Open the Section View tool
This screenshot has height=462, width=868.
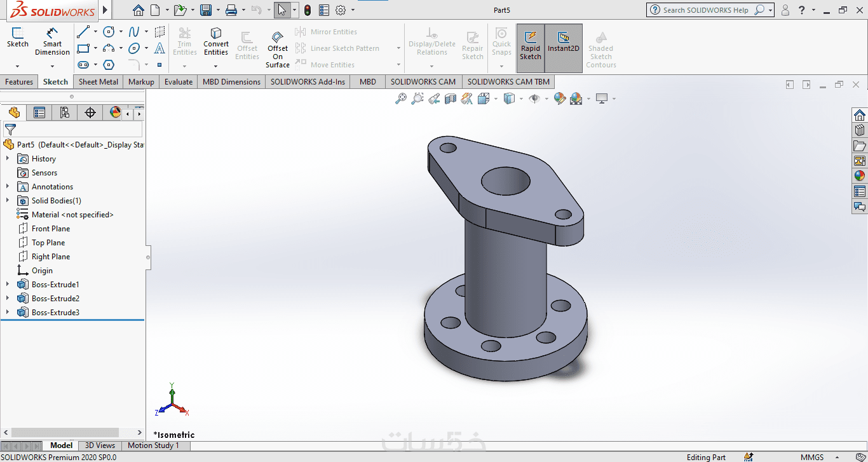[451, 99]
